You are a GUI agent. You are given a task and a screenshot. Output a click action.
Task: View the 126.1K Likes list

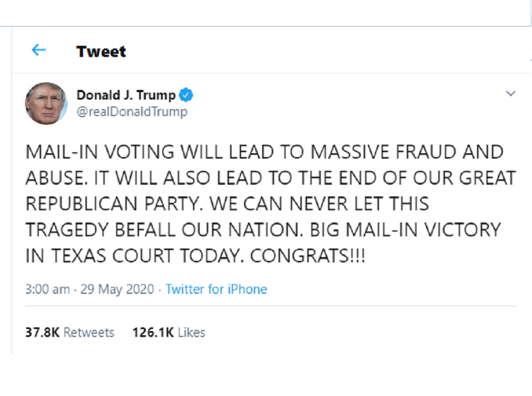(x=169, y=333)
